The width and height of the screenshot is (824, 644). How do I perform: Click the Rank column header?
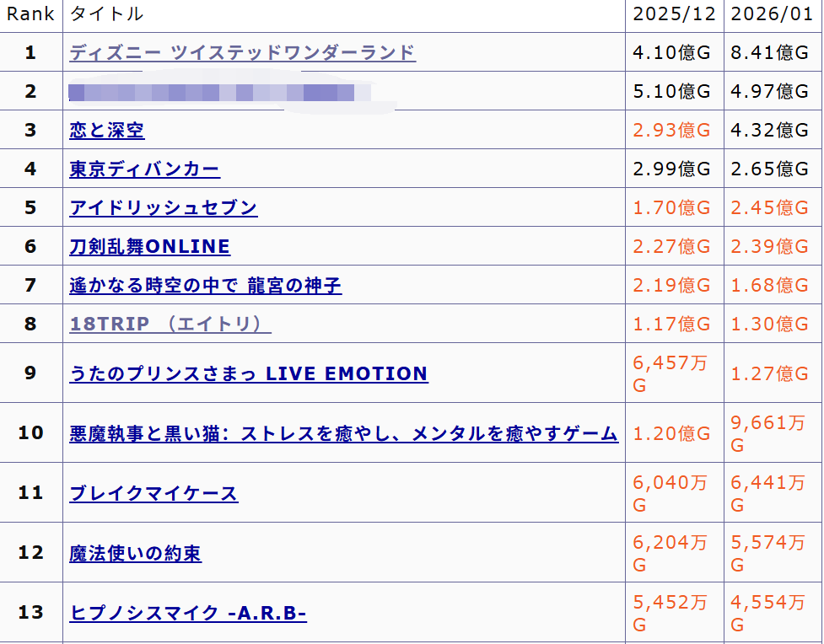[x=30, y=14]
